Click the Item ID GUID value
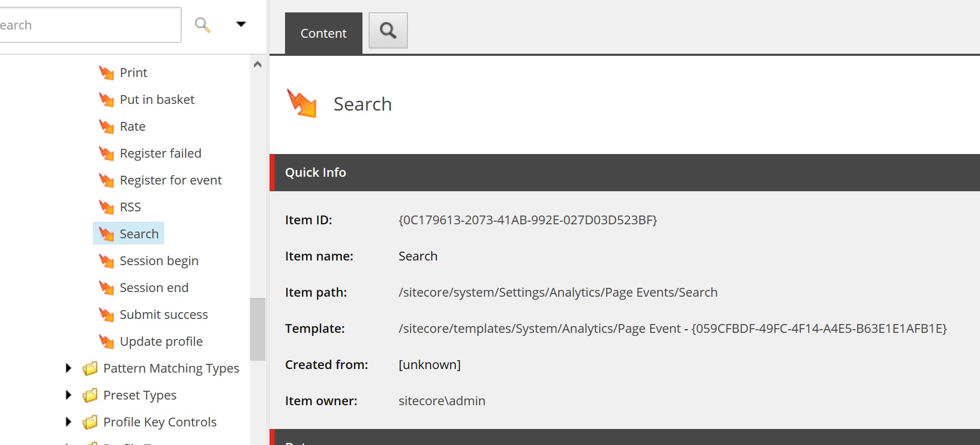 (528, 220)
